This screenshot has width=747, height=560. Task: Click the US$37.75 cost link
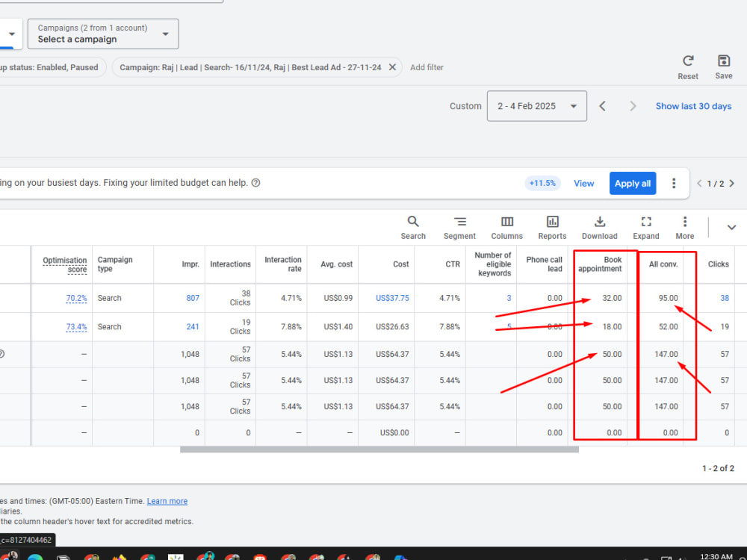point(392,298)
